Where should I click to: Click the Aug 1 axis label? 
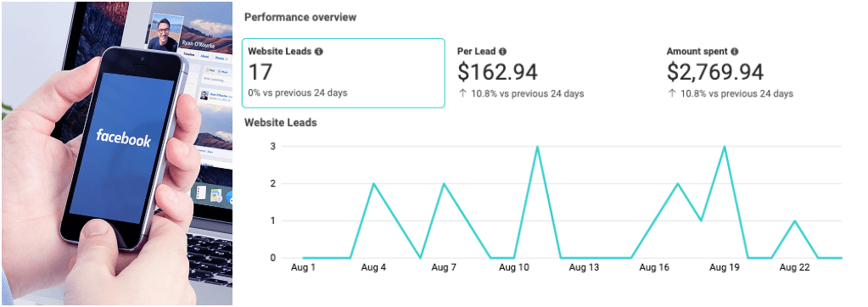point(303,268)
